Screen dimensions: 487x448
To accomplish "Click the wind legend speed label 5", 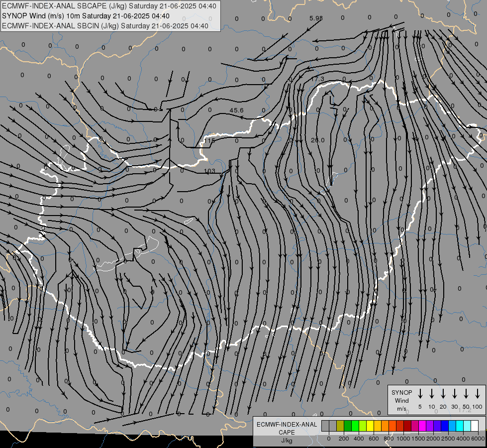I will (420, 407).
